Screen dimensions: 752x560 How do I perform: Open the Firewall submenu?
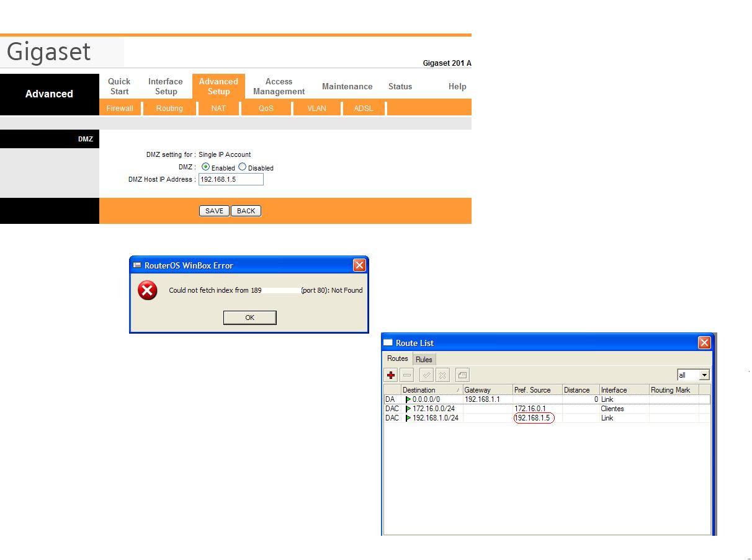pos(120,108)
